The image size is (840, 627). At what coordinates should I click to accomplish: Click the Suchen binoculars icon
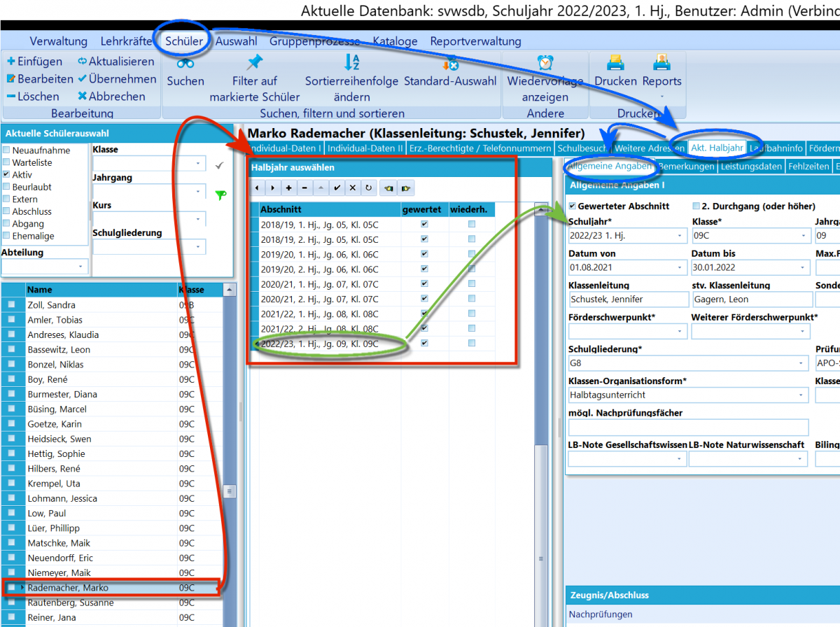pos(185,63)
